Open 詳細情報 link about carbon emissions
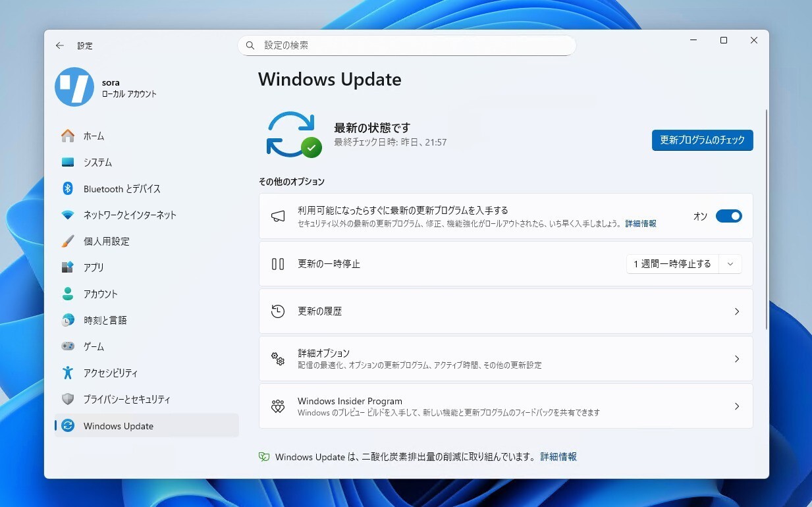812x507 pixels. click(558, 456)
